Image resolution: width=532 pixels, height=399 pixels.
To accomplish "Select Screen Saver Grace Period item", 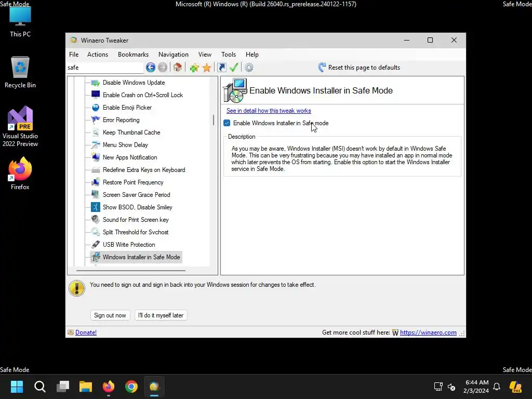I will click(x=137, y=195).
